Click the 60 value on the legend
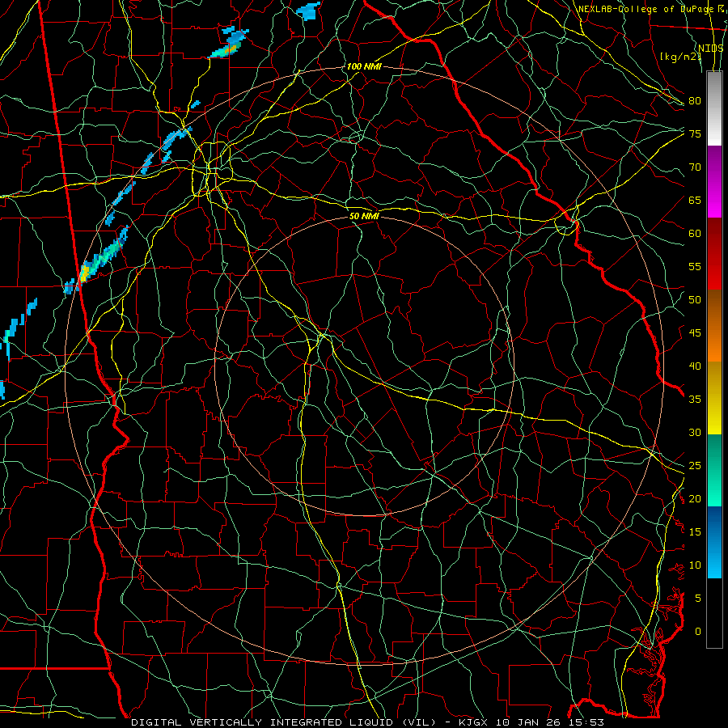This screenshot has height=728, width=728. pyautogui.click(x=695, y=234)
